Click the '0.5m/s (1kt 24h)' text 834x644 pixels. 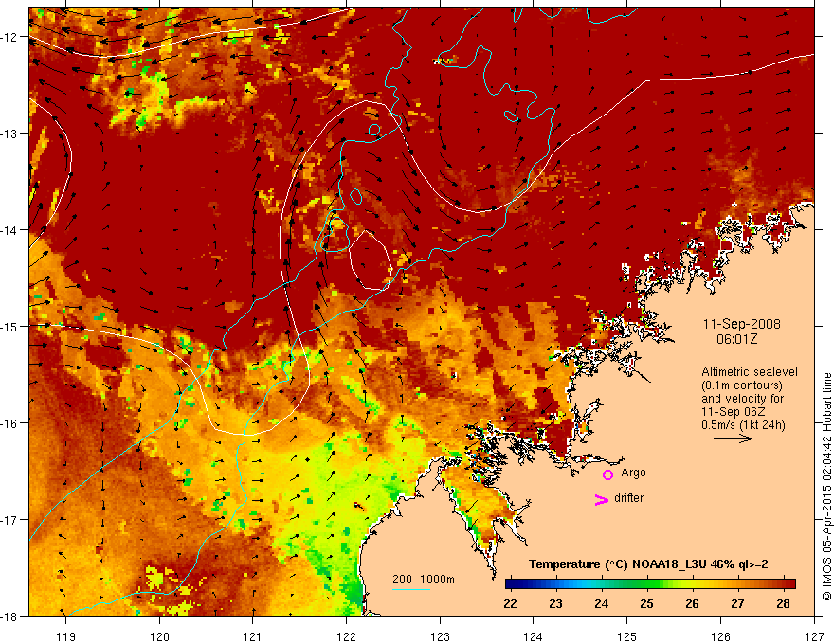pos(743,425)
